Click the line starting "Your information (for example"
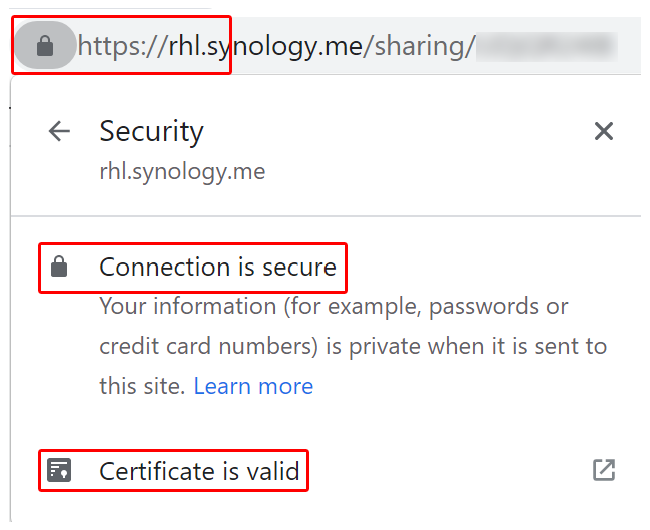Screen dimensions: 650x530 [334, 307]
